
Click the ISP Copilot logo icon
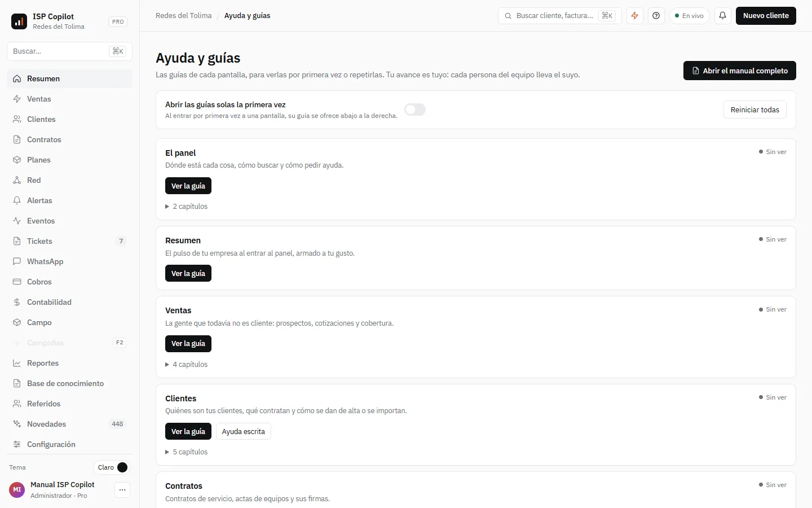[x=19, y=21]
